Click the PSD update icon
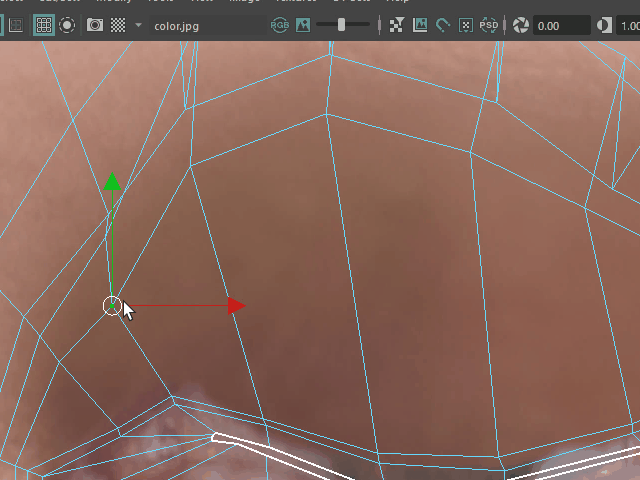The width and height of the screenshot is (640, 480). point(490,26)
